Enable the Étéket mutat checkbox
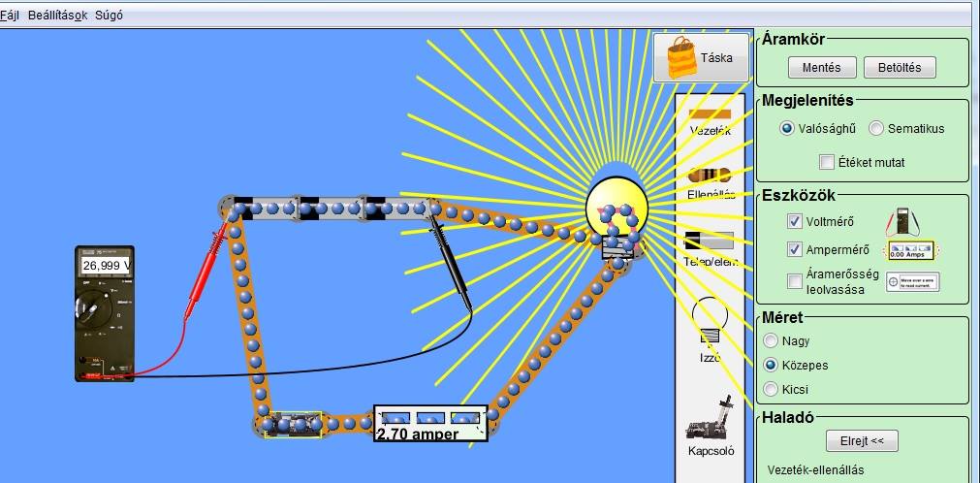 (827, 163)
